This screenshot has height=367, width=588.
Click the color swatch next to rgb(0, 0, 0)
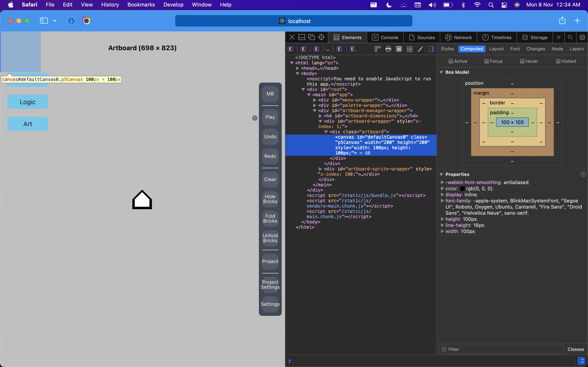[463, 189]
